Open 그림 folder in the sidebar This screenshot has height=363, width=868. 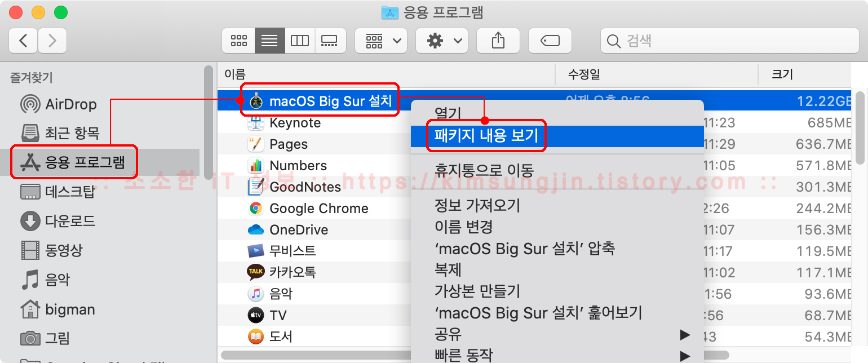click(x=45, y=338)
